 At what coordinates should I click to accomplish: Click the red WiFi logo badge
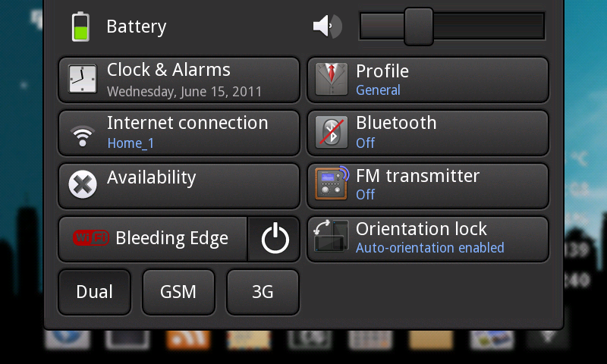click(x=91, y=237)
